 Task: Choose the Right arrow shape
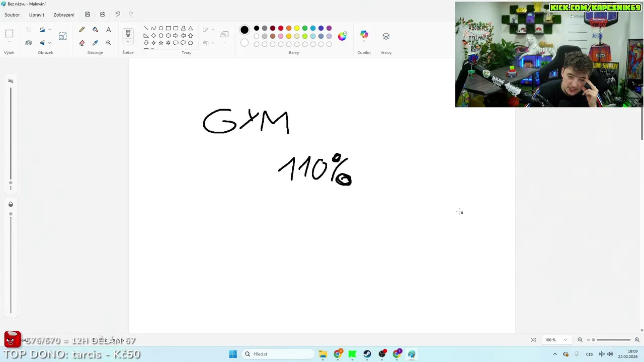[176, 36]
